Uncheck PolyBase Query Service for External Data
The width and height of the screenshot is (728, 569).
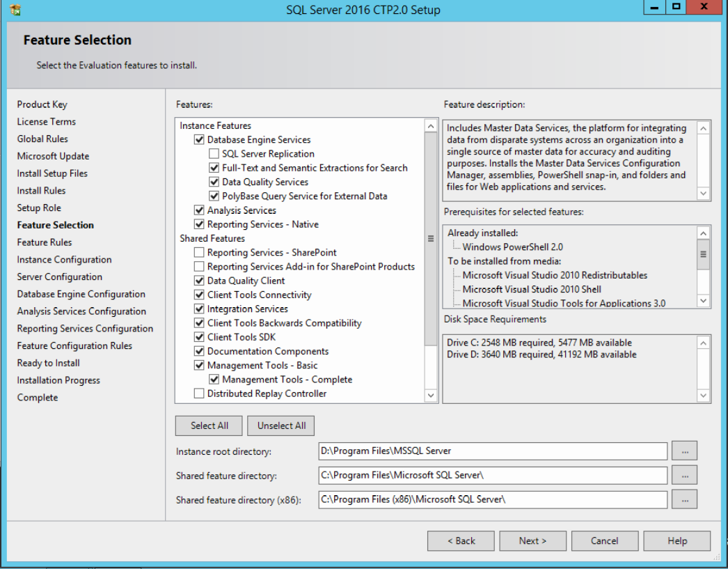pyautogui.click(x=214, y=196)
